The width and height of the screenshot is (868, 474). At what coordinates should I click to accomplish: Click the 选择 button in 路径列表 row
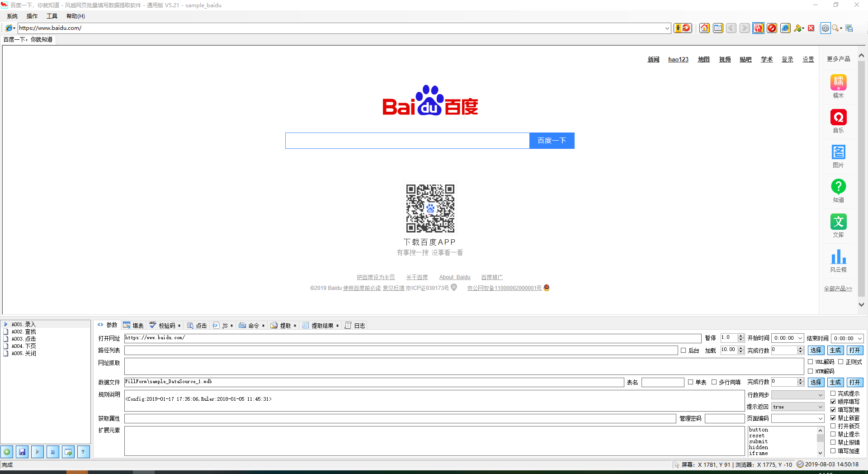816,351
